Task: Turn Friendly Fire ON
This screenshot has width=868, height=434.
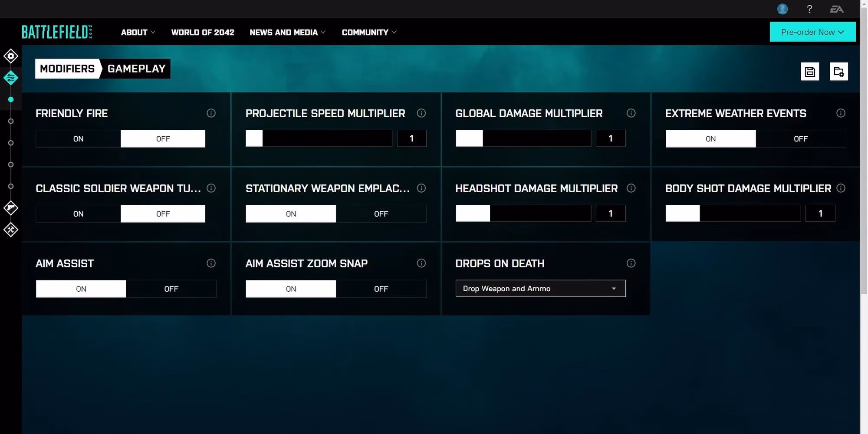Action: pos(78,138)
